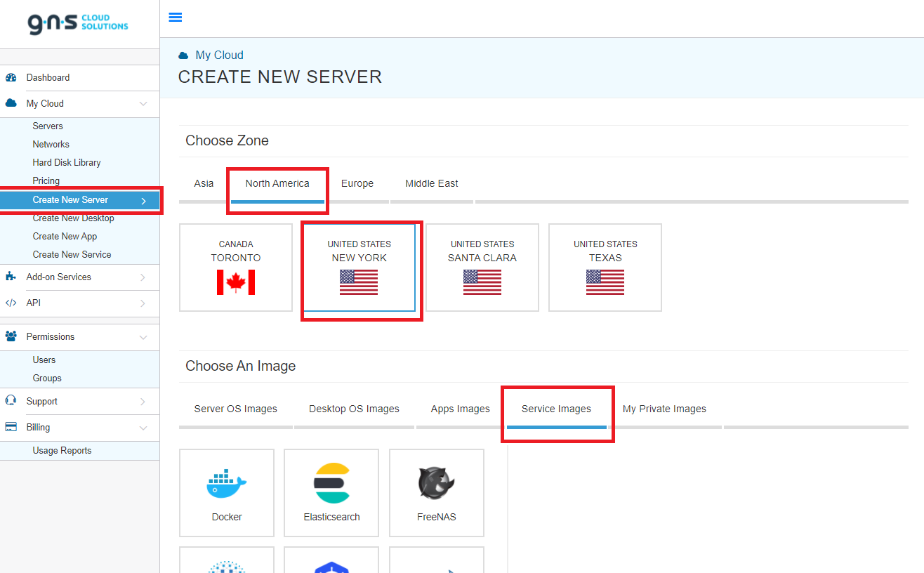
Task: Click the My Cloud breadcrumb link
Action: (x=220, y=55)
